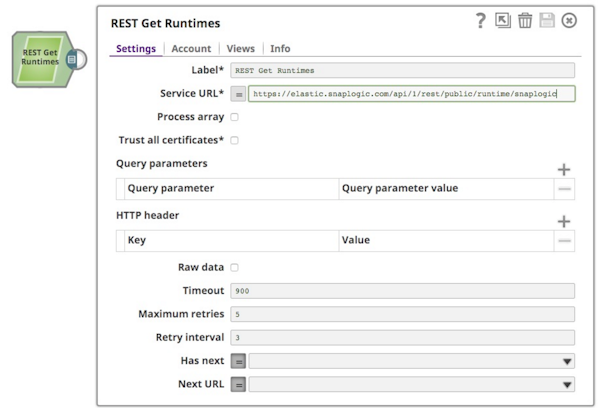
Task: Open the Views tab
Action: (x=240, y=48)
